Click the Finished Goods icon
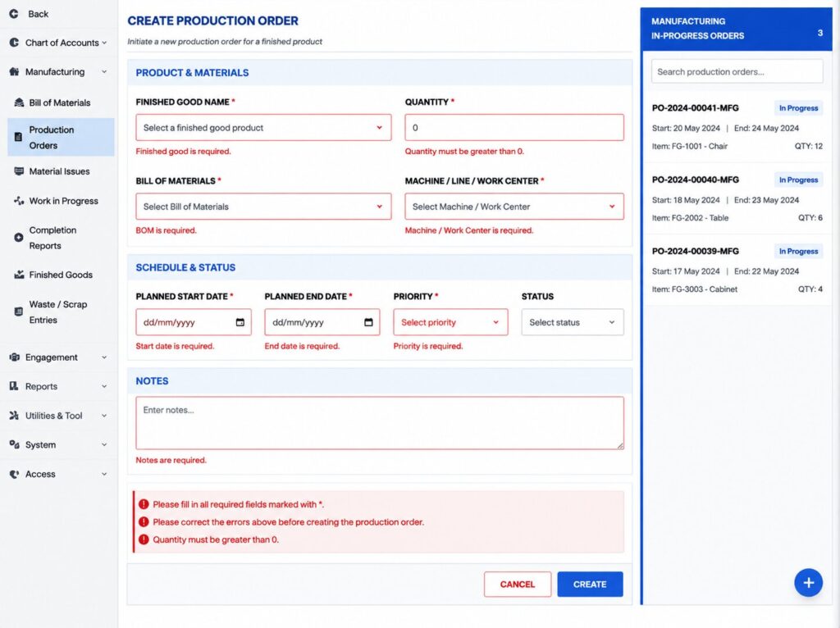This screenshot has width=840, height=628. click(x=19, y=274)
